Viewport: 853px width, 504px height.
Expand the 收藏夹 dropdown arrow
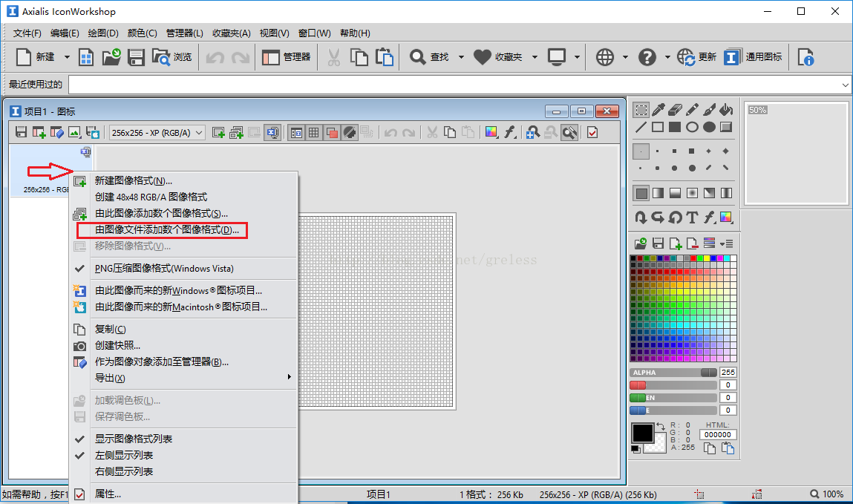(535, 57)
